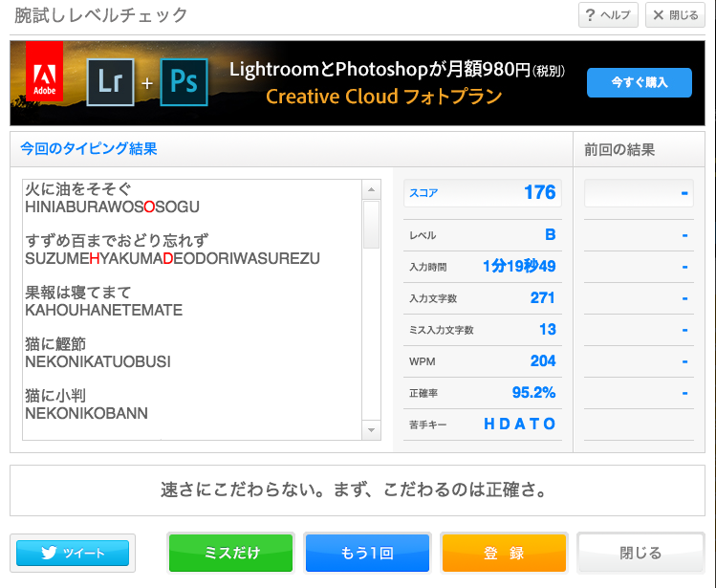This screenshot has width=716, height=588.
Task: Click the bottom 閉じる button
Action: pyautogui.click(x=640, y=553)
